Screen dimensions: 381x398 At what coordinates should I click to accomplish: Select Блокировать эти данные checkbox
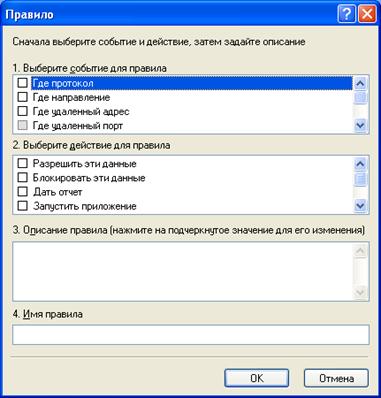22,177
